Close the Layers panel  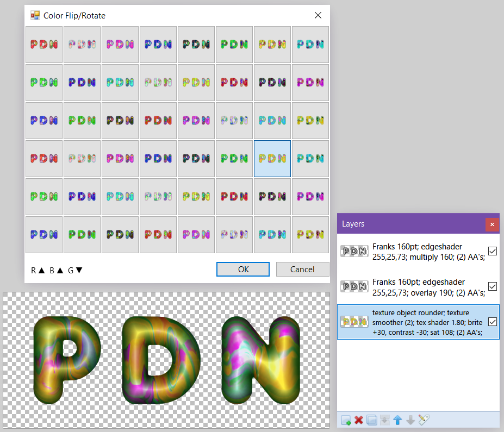(x=492, y=224)
